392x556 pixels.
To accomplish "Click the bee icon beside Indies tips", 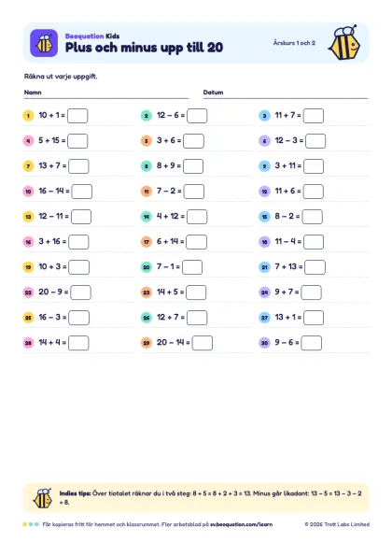I will tap(43, 498).
